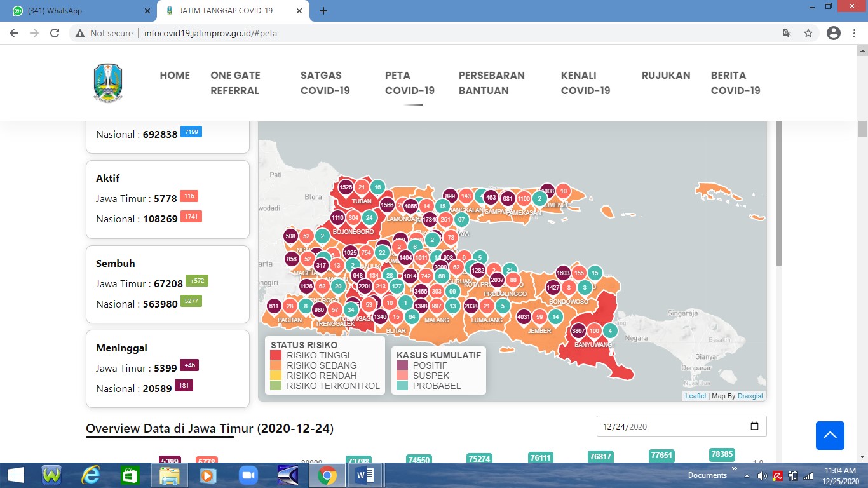Click the chart label 78385
Viewport: 868px width, 488px height.
722,455
